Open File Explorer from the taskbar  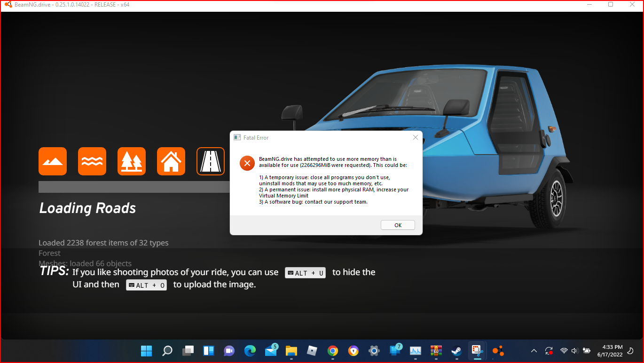(291, 351)
